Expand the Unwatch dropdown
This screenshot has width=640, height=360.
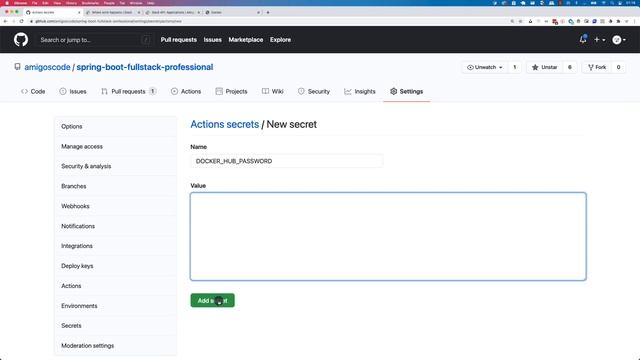point(485,67)
